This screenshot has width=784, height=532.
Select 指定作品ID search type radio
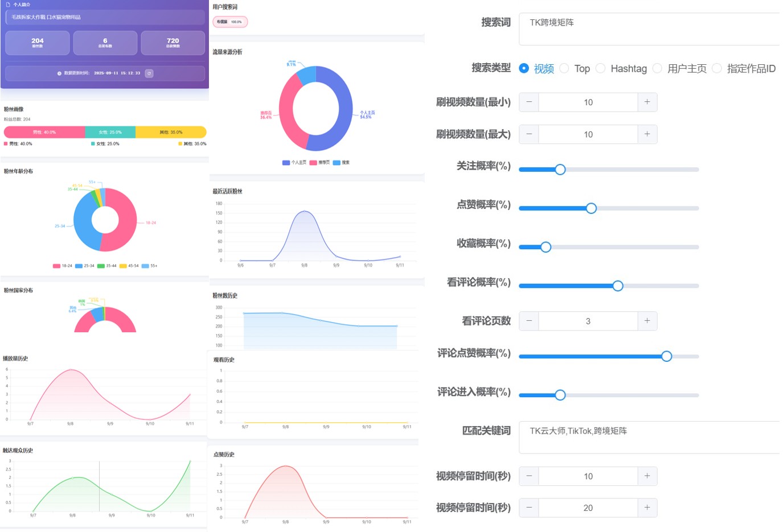tap(717, 68)
